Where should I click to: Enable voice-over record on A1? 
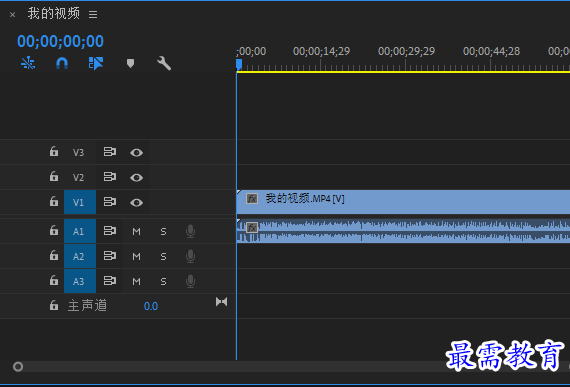[x=190, y=231]
